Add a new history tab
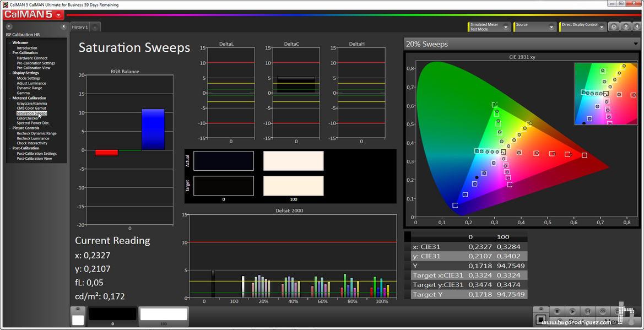Image resolution: width=644 pixels, height=330 pixels. (94, 27)
